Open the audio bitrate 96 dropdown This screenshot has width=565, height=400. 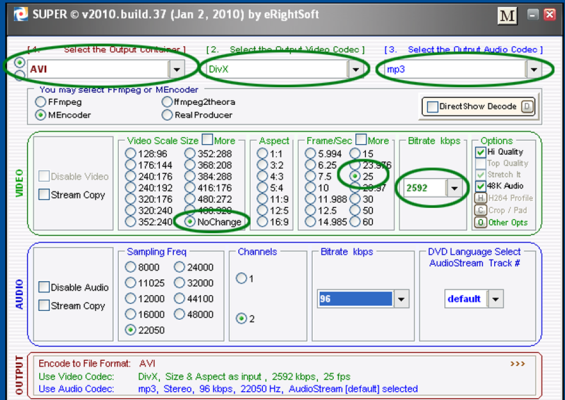401,299
